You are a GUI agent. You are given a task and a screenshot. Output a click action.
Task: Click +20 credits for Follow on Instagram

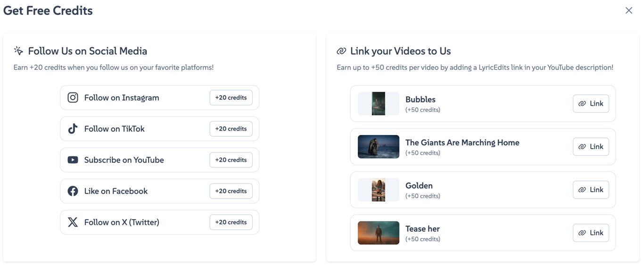click(x=231, y=98)
